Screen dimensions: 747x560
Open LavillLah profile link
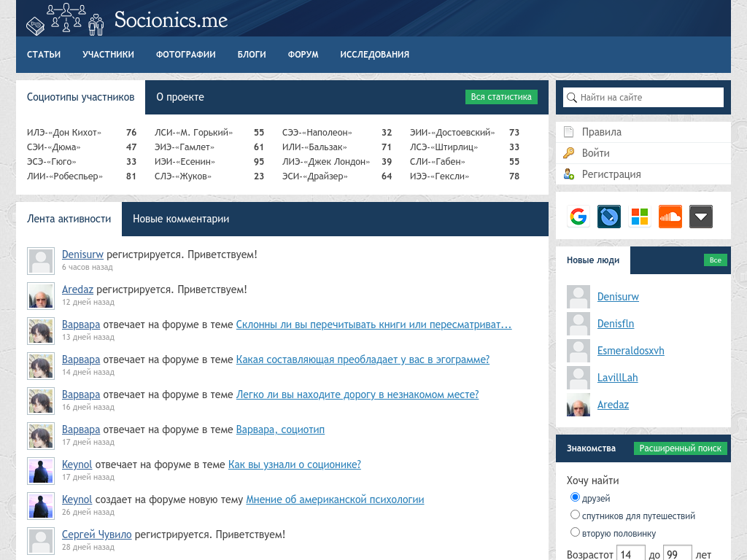[x=617, y=378]
